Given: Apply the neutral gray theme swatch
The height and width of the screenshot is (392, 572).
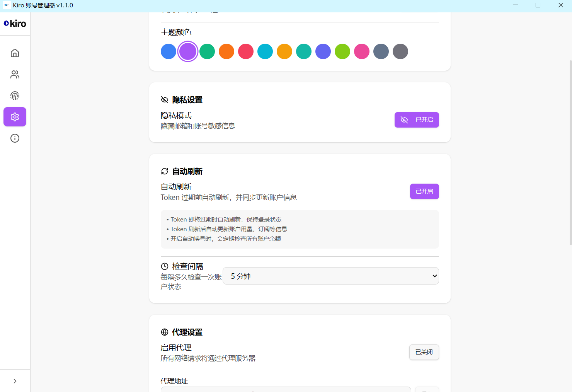Looking at the screenshot, I should 400,51.
